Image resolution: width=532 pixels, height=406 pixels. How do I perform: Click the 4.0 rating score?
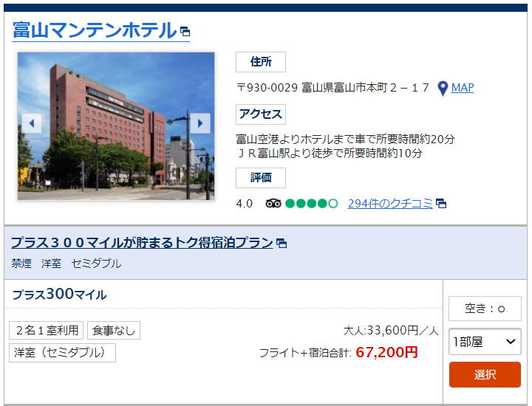point(245,204)
